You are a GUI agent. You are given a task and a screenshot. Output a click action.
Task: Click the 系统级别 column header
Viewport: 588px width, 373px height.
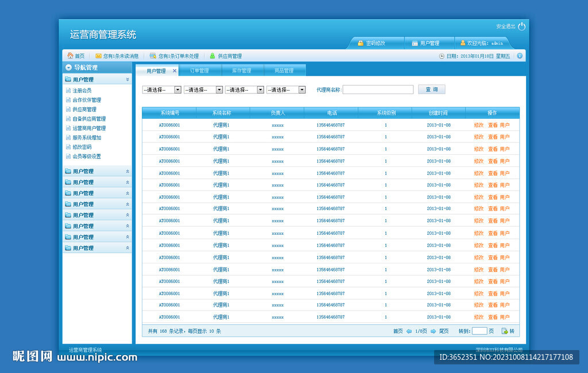coord(386,113)
